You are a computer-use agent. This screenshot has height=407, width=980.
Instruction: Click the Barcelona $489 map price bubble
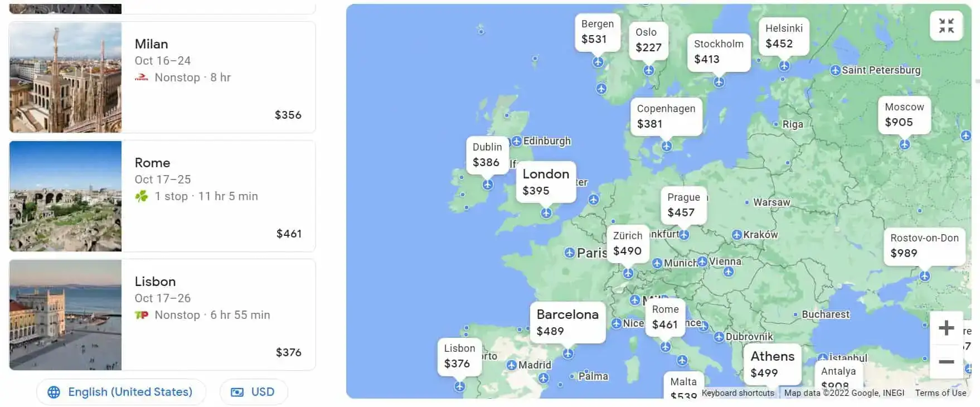(567, 322)
